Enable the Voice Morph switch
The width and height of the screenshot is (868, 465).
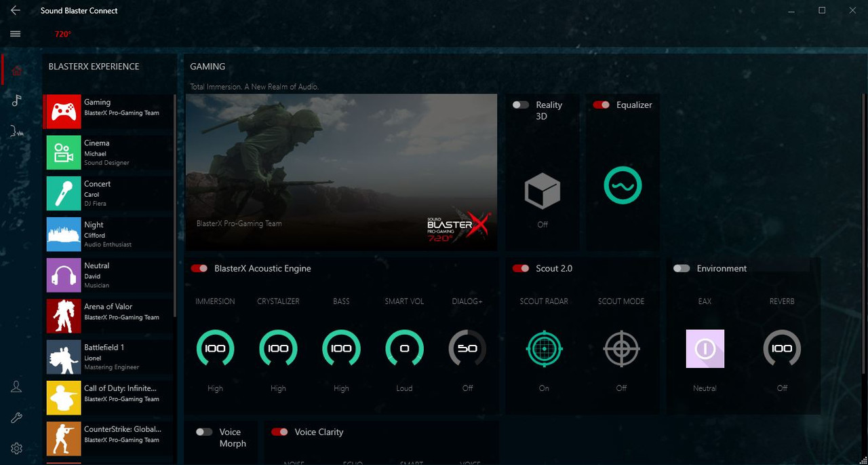click(204, 432)
